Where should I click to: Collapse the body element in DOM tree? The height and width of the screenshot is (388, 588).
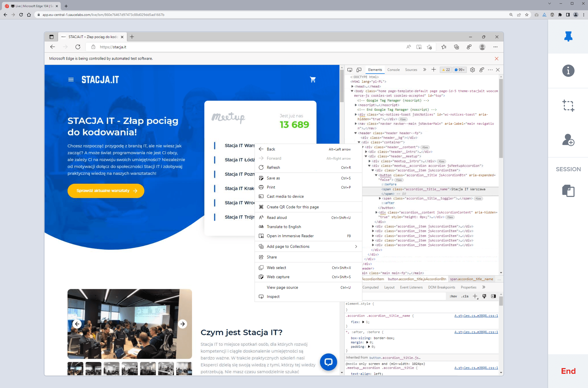(x=352, y=91)
